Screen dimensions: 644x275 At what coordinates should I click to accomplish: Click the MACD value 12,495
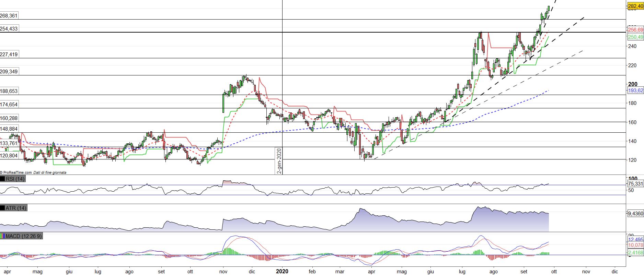[x=635, y=239]
